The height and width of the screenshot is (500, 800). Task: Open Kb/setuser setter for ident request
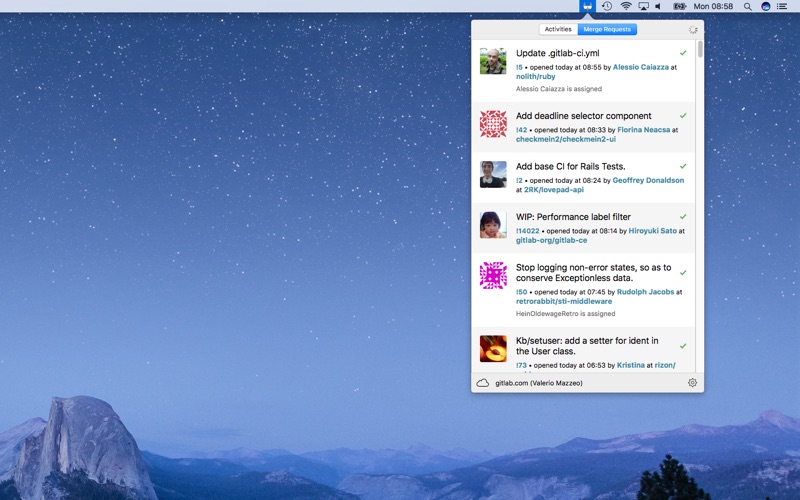[587, 346]
